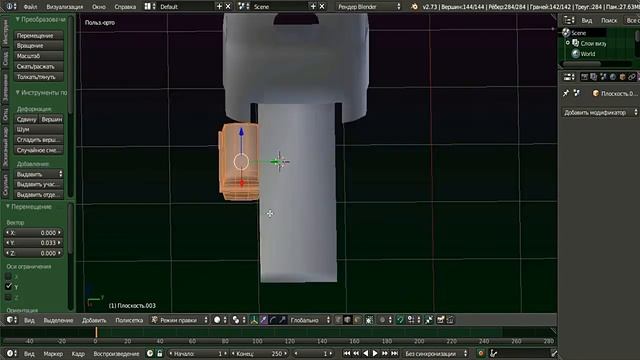Open the Полисетка menu in 3D header
640x360 pixels.
tap(129, 320)
